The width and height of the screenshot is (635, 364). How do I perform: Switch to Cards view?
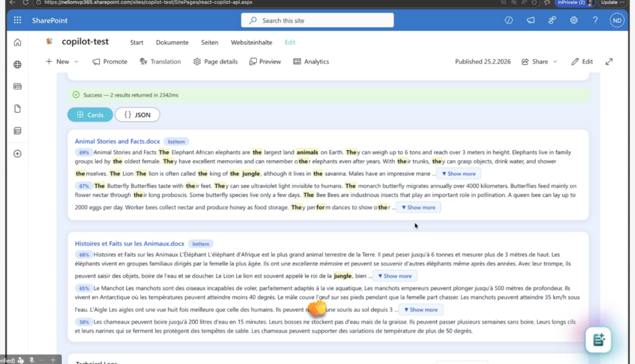90,115
